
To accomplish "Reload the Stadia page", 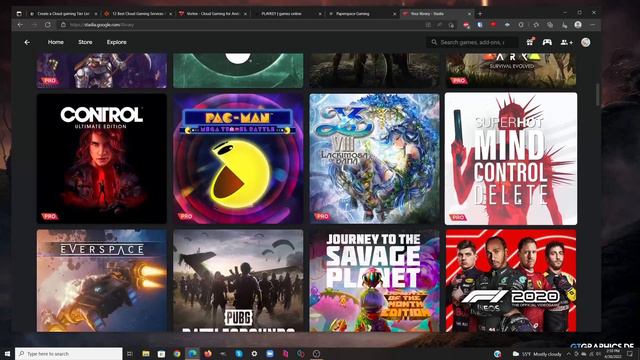I will (x=48, y=25).
